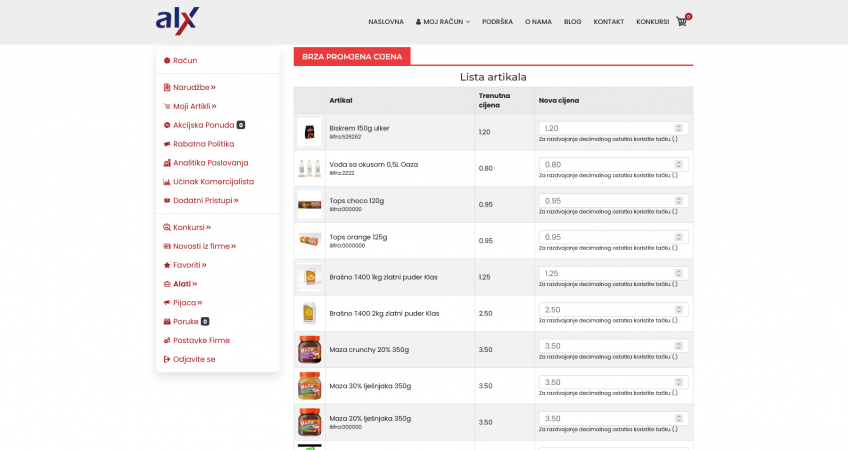Click the Odjavite se logout icon
Screen dimensions: 848x450
[x=167, y=359]
